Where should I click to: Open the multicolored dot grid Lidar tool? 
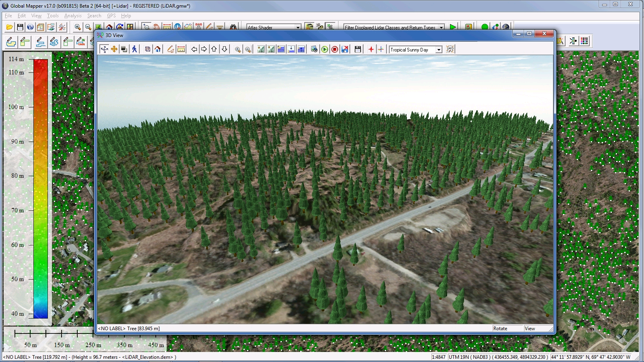pos(584,41)
